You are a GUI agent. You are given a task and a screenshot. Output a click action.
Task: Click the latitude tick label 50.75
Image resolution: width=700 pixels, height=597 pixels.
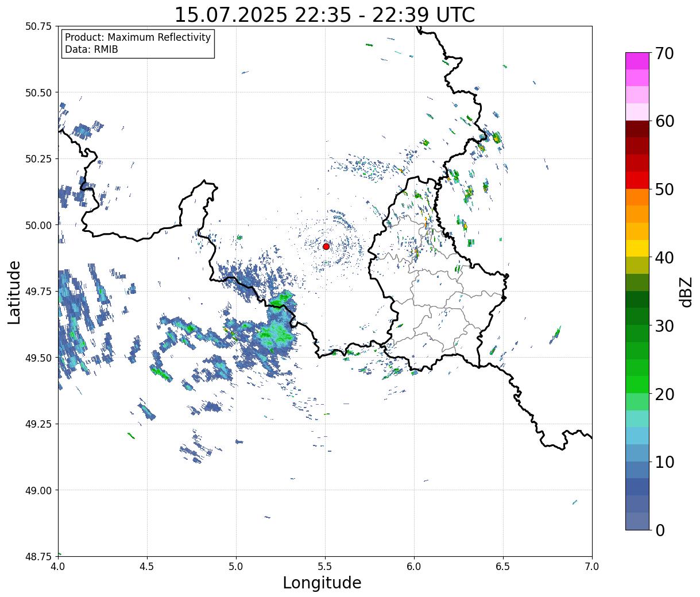pos(38,26)
